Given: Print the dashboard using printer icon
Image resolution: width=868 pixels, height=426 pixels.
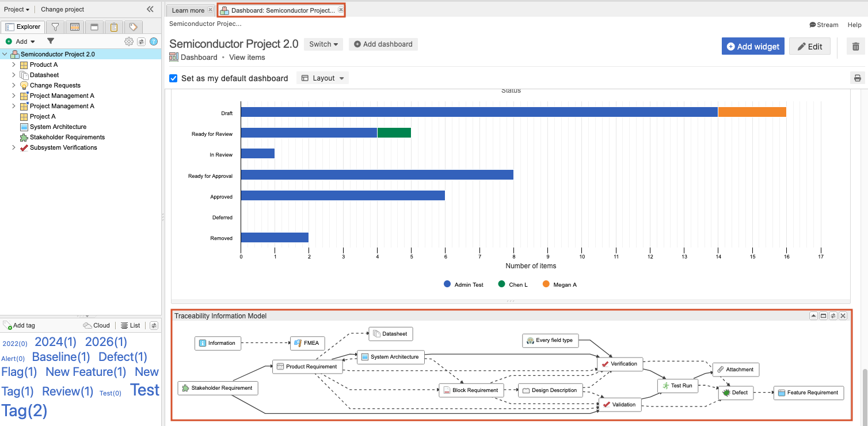Looking at the screenshot, I should [858, 78].
